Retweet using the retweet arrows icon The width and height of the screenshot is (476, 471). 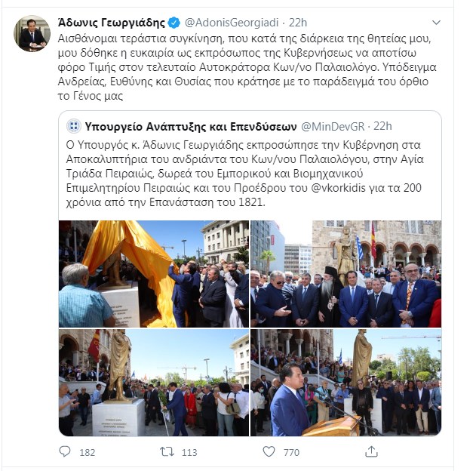(167, 451)
